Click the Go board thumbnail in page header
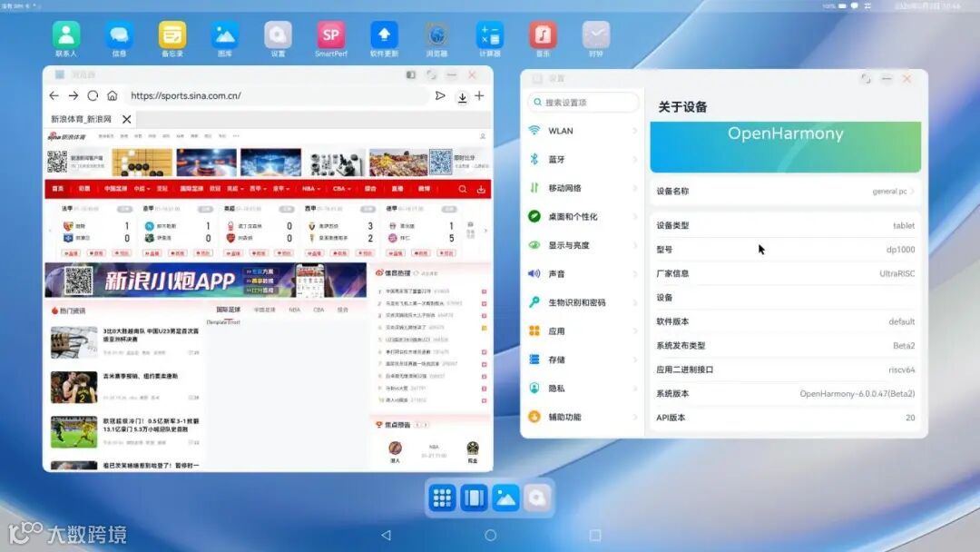This screenshot has width=980, height=552. click(142, 162)
